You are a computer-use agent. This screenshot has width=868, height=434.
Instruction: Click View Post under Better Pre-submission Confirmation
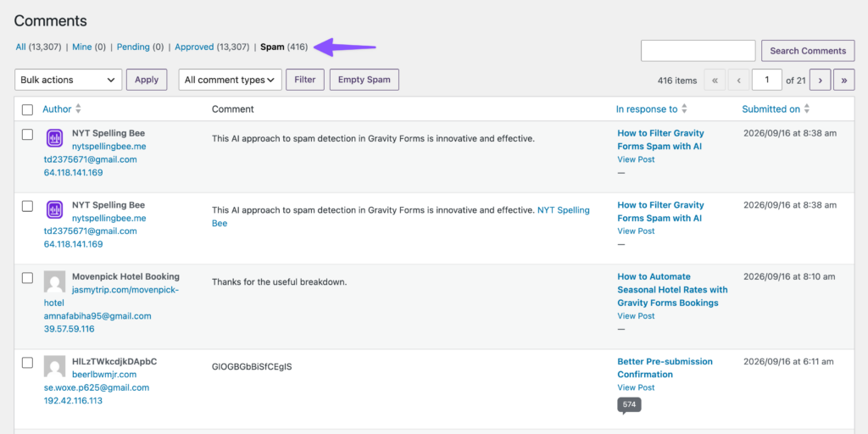(636, 387)
